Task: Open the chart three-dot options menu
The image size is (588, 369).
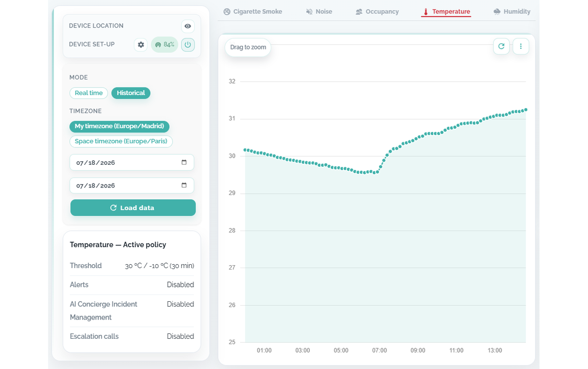Action: pyautogui.click(x=521, y=47)
